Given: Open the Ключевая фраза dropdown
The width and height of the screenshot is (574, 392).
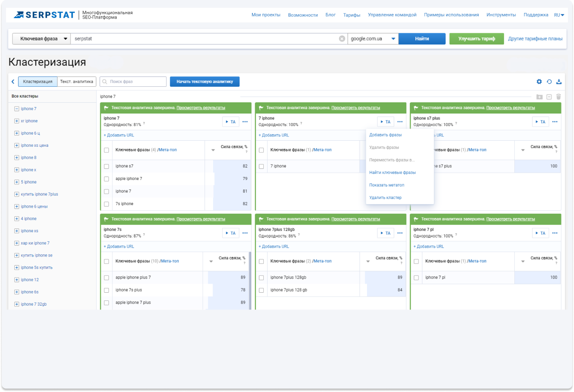Looking at the screenshot, I should (x=41, y=39).
